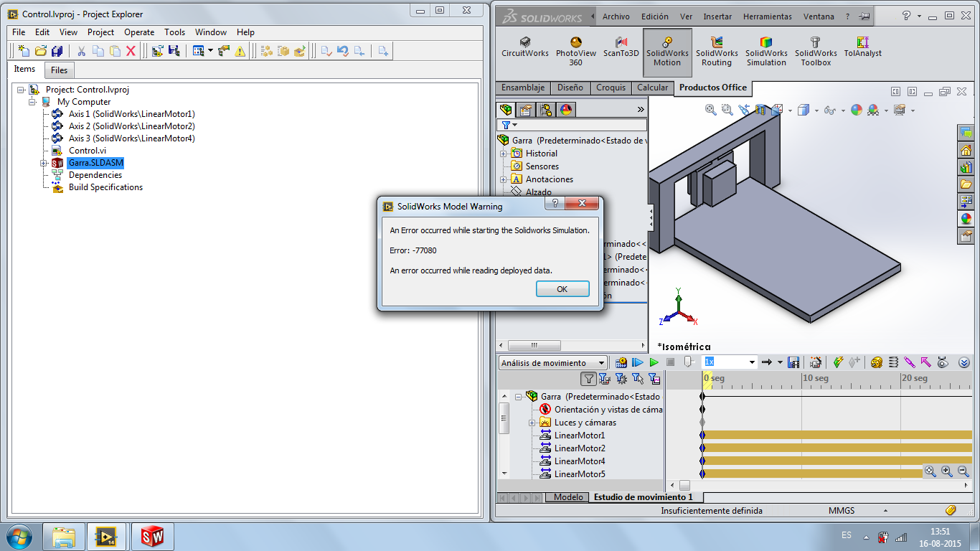Click the Calculate motion study icon
This screenshot has width=980, height=551.
click(x=621, y=362)
